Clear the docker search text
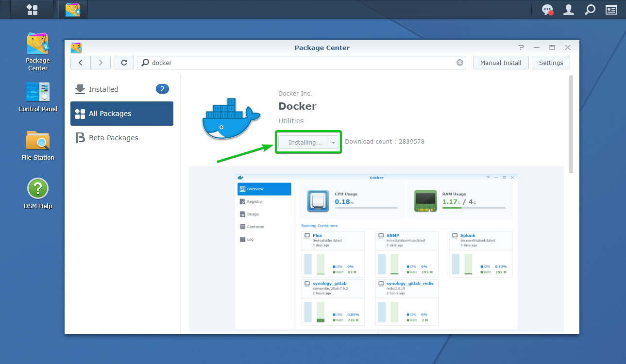 pyautogui.click(x=459, y=63)
